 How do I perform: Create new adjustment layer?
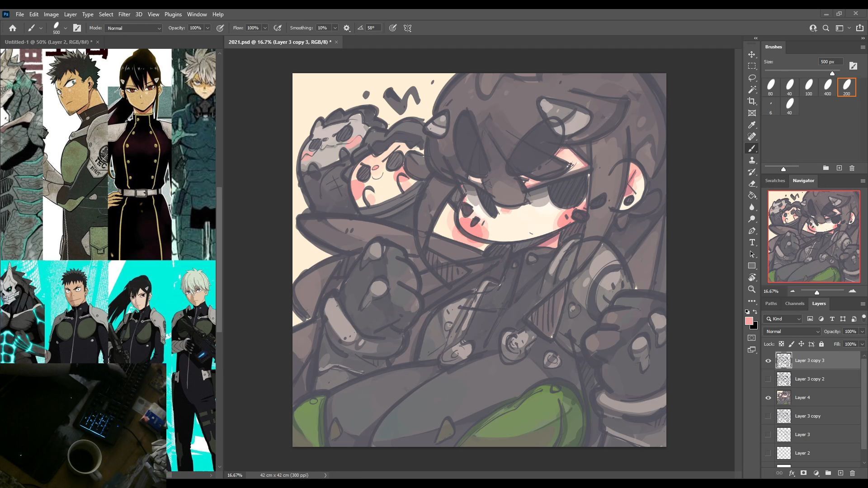coord(816,473)
